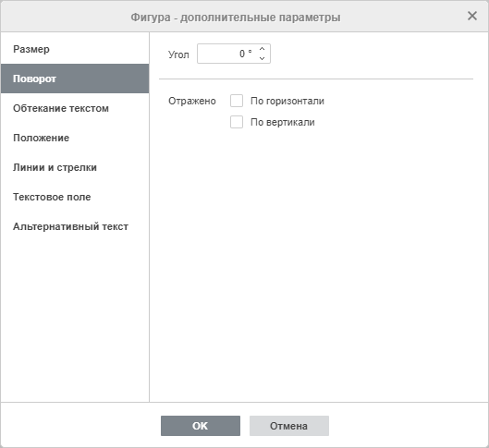Confirm with the OK button

click(201, 426)
